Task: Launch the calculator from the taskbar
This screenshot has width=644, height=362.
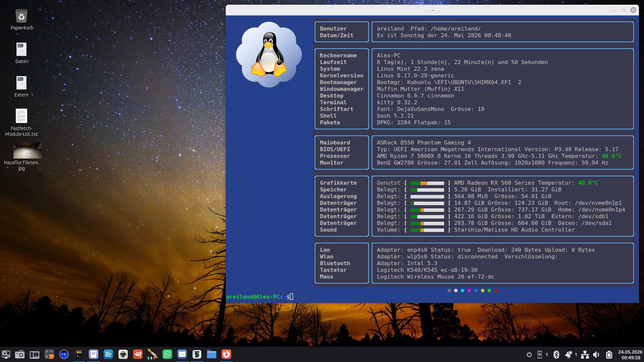Action: point(49,354)
